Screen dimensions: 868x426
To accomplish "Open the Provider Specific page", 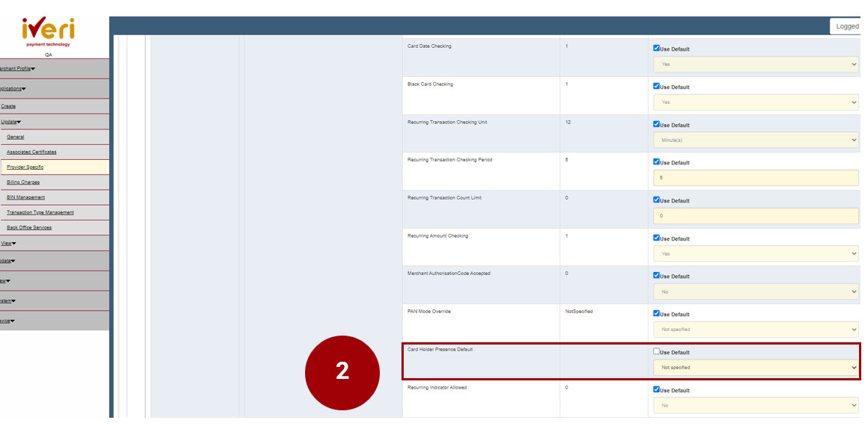I will point(25,167).
